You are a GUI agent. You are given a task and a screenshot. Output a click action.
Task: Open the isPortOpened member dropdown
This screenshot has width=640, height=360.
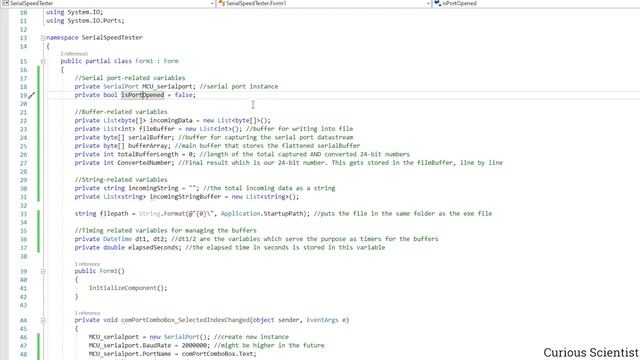click(536, 3)
